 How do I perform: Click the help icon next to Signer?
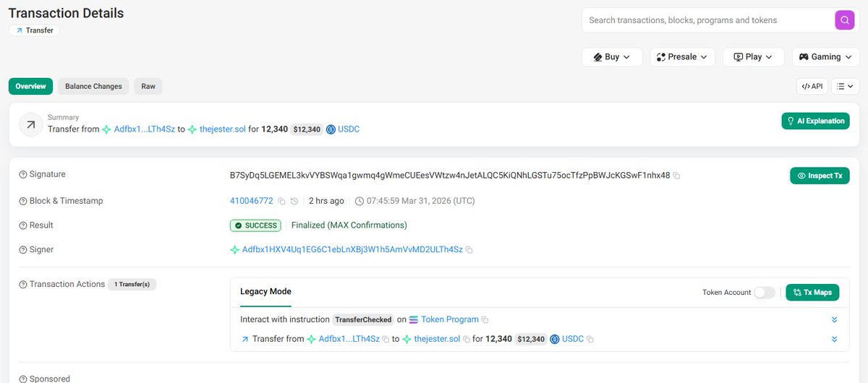[23, 250]
